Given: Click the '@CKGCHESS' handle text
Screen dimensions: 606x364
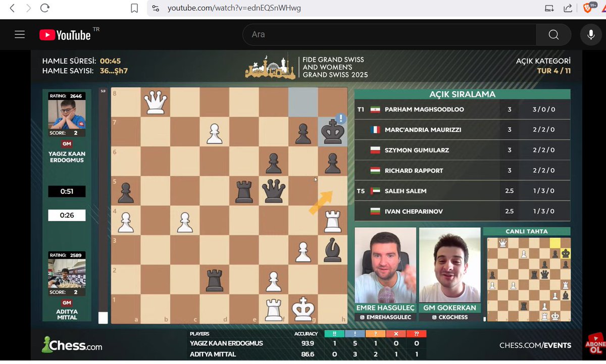Looking at the screenshot, I should point(449,317).
